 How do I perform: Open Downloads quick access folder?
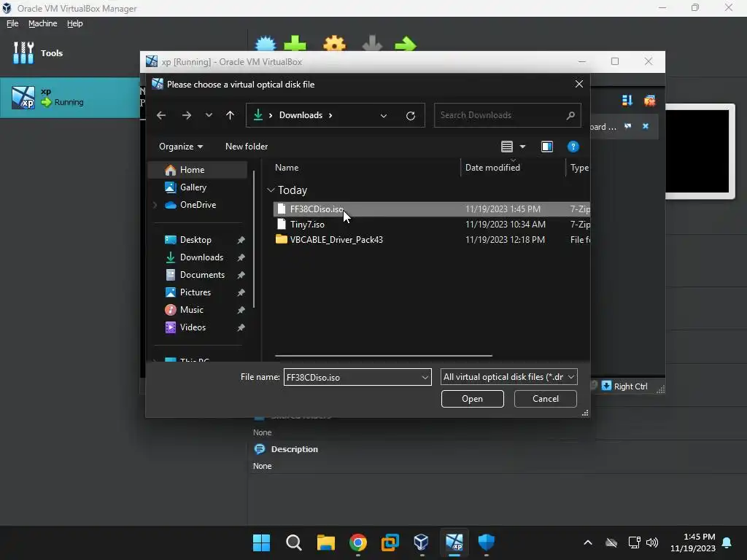coord(201,257)
